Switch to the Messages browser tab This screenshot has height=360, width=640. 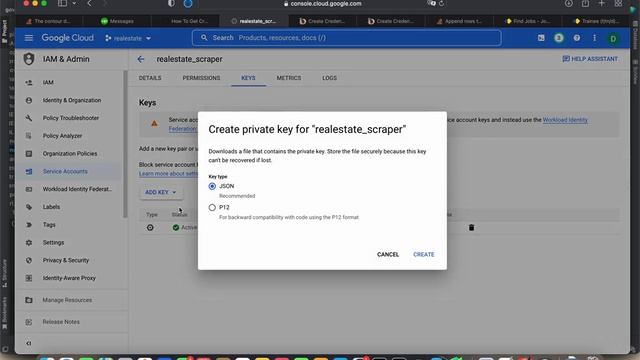pos(117,21)
